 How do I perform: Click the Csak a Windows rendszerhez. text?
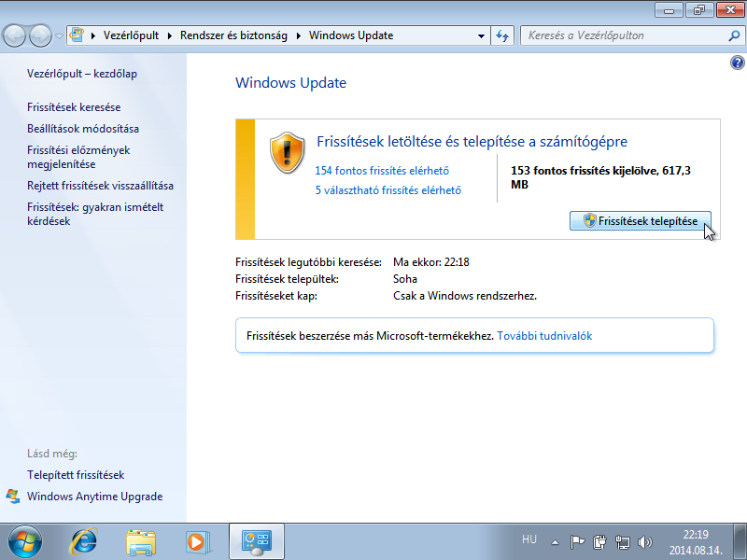click(x=465, y=296)
